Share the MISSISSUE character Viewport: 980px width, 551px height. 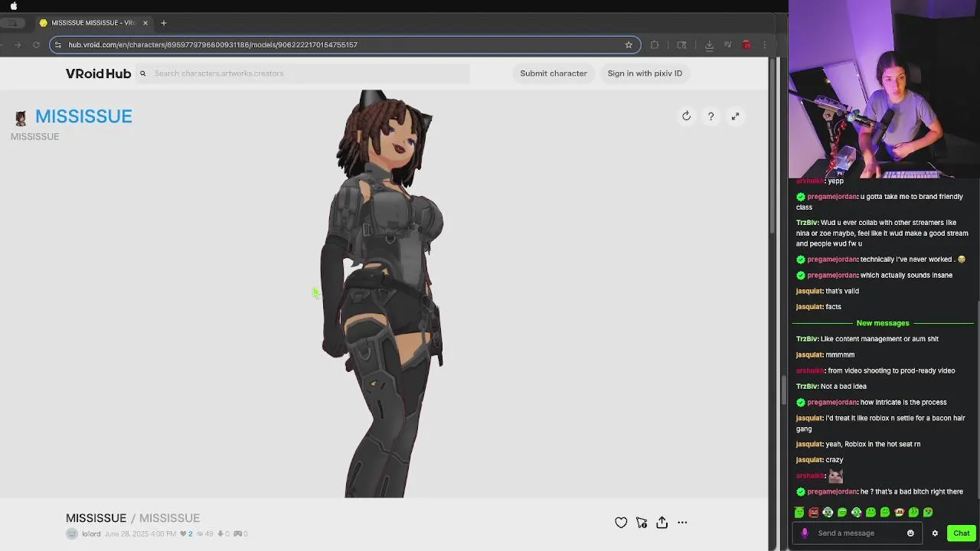662,523
